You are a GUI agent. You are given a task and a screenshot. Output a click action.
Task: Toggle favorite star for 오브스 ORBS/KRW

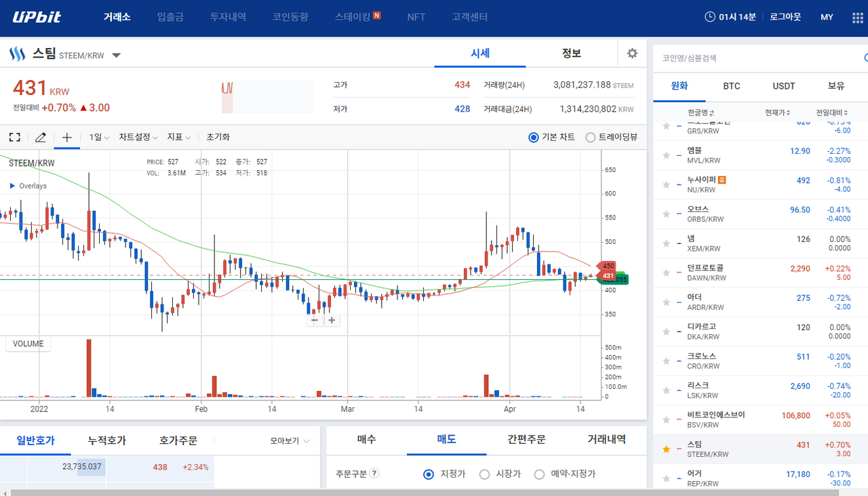point(667,214)
